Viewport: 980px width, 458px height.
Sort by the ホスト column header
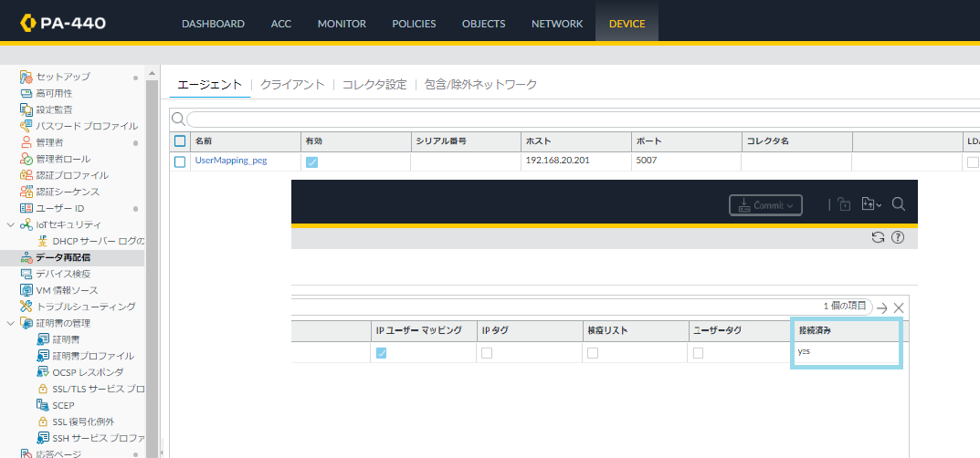click(575, 141)
